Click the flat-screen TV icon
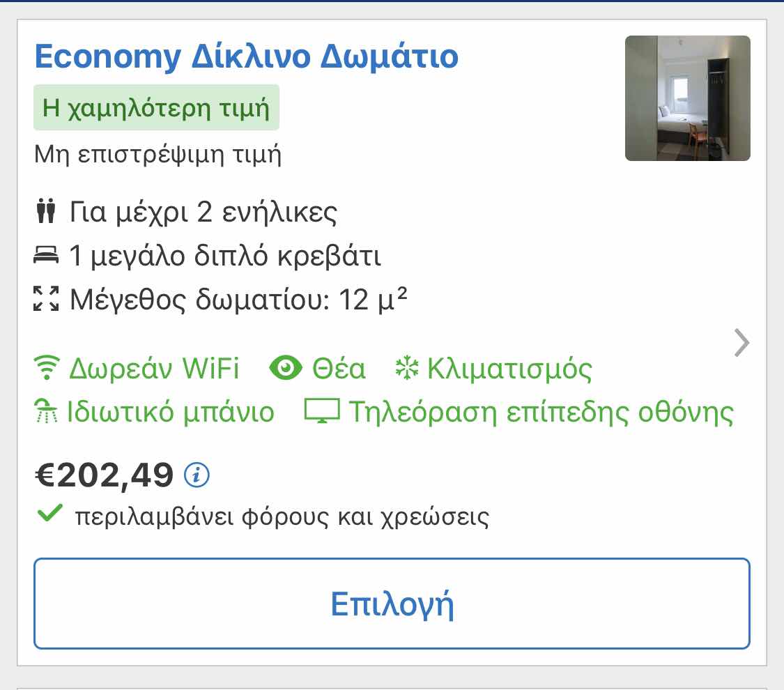This screenshot has width=784, height=690. (x=322, y=411)
